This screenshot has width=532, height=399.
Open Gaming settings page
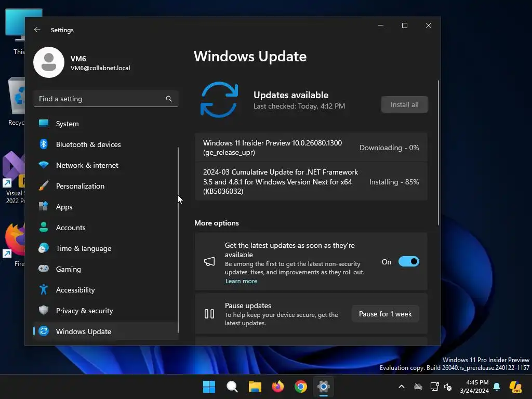pyautogui.click(x=106, y=269)
